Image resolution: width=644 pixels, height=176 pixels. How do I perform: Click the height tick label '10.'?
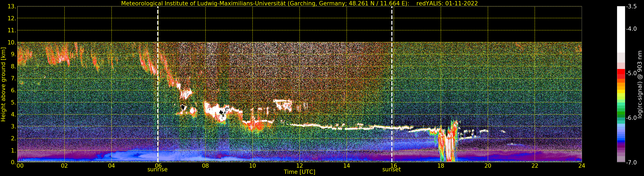[x=12, y=43]
